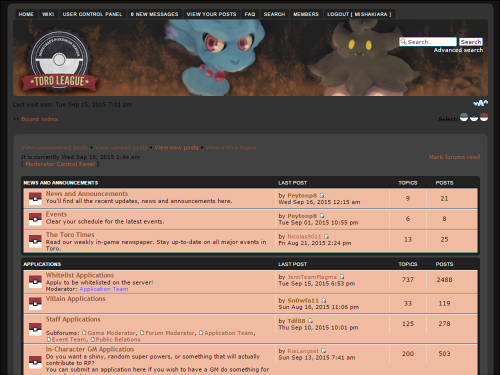Viewport: 500px width, 375px height.
Task: Click the Applications category header
Action: pyautogui.click(x=42, y=264)
